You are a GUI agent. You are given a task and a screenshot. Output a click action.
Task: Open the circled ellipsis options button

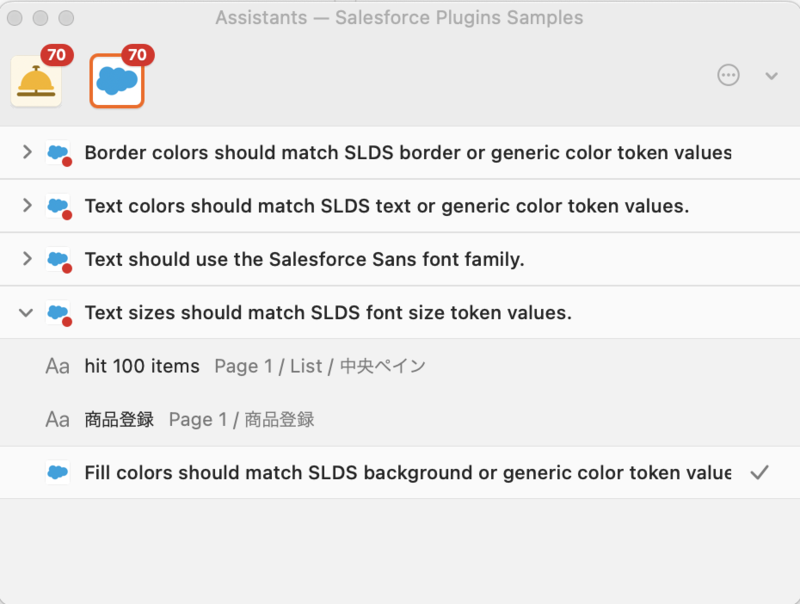(x=729, y=75)
